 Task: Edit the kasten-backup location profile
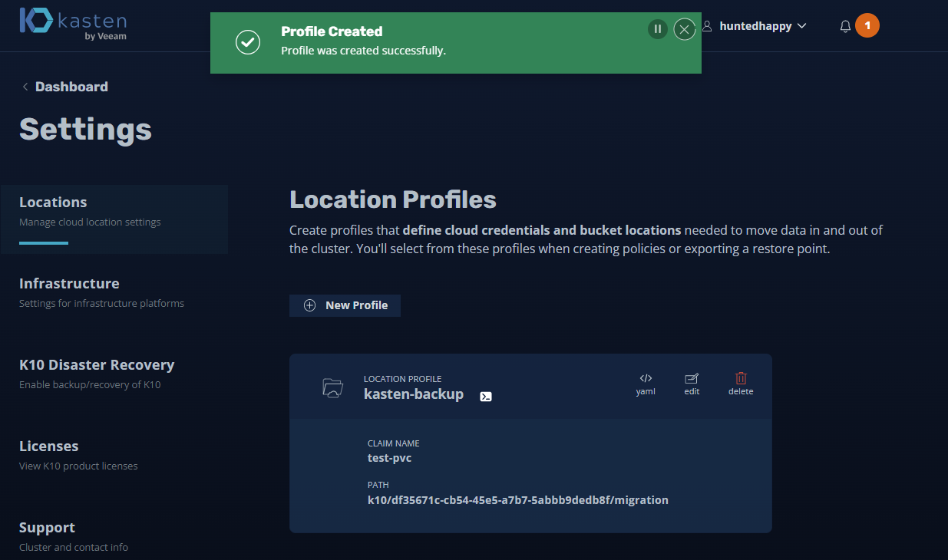[x=692, y=384]
